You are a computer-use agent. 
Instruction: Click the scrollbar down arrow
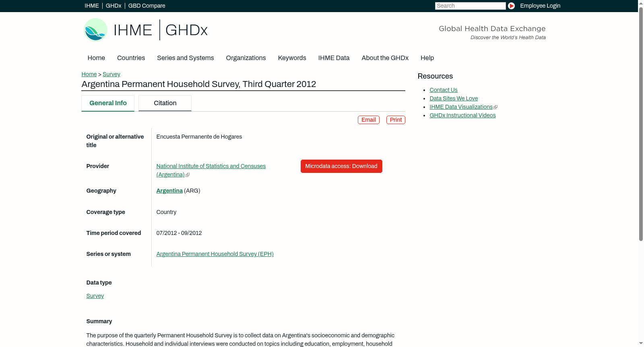tap(641, 343)
